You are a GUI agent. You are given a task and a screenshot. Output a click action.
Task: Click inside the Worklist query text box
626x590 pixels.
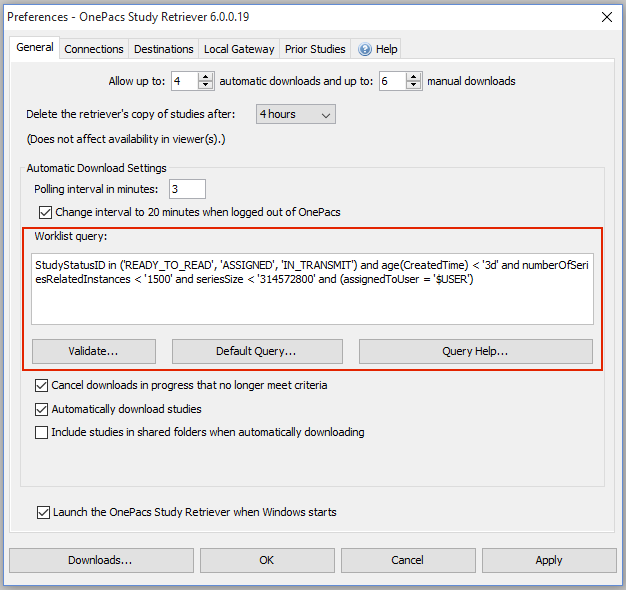(x=312, y=289)
